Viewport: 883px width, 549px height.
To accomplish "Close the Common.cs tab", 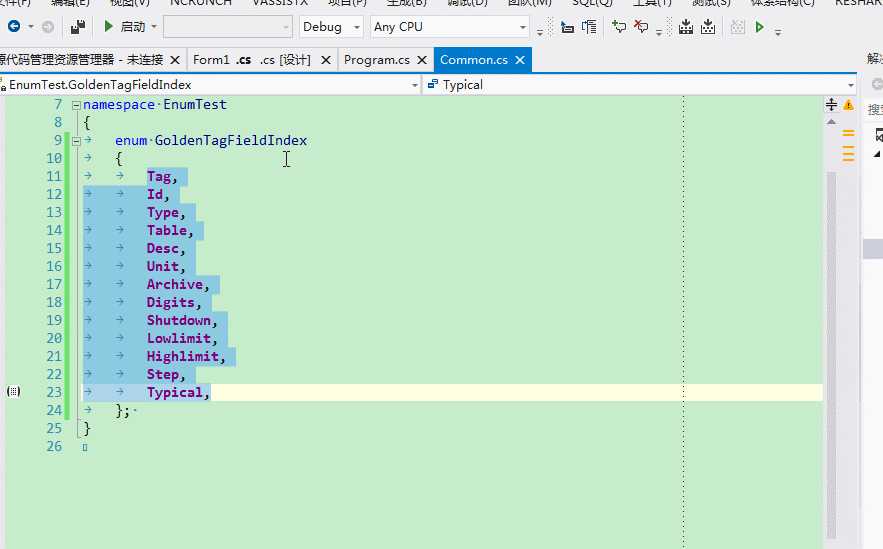I will [x=520, y=60].
